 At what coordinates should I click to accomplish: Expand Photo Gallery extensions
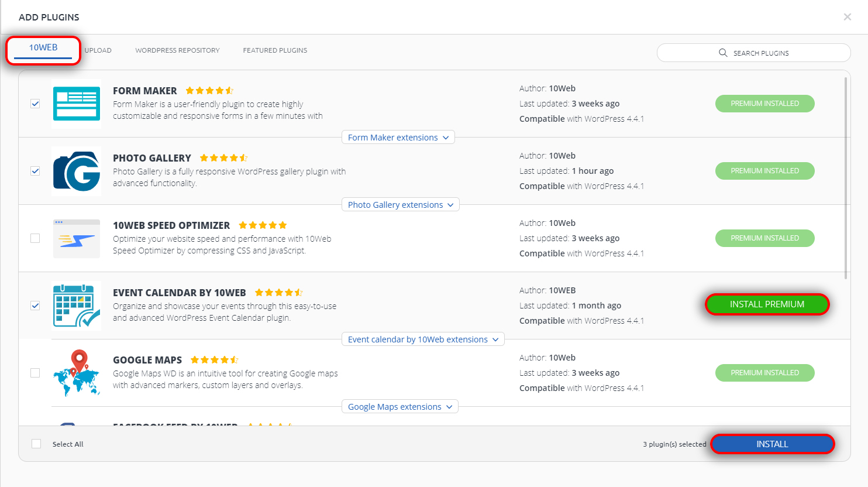(x=401, y=205)
